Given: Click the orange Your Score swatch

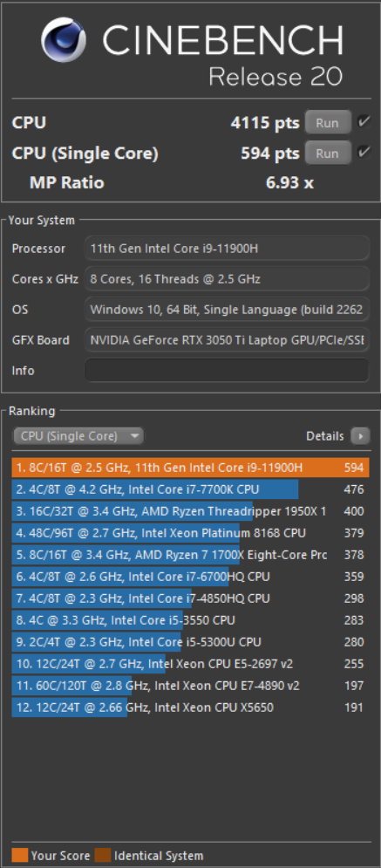Looking at the screenshot, I should click(20, 855).
